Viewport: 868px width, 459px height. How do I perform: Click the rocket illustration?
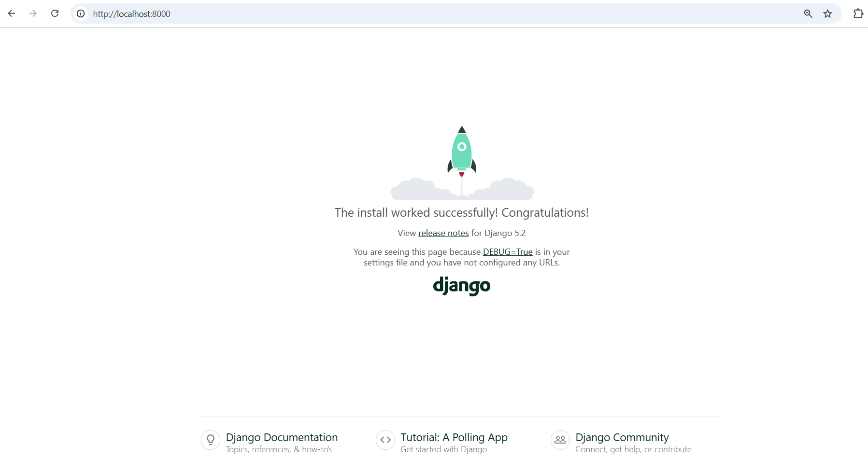pyautogui.click(x=462, y=163)
